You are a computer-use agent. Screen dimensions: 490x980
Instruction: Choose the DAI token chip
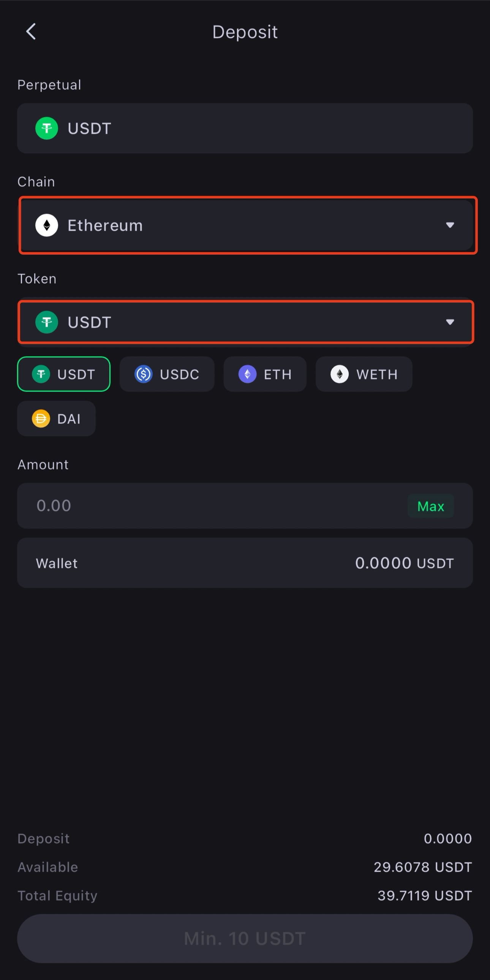coord(56,419)
